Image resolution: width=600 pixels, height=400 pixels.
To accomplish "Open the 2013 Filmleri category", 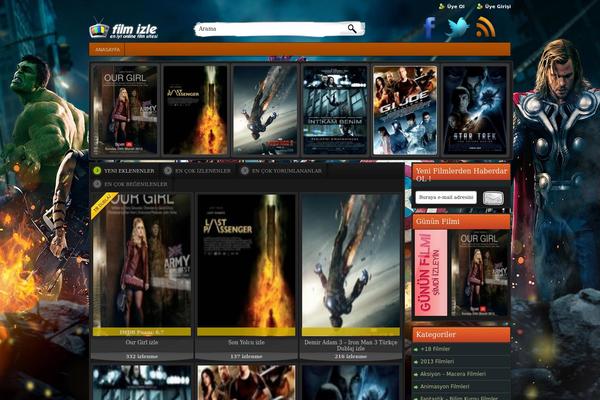I will tap(437, 361).
